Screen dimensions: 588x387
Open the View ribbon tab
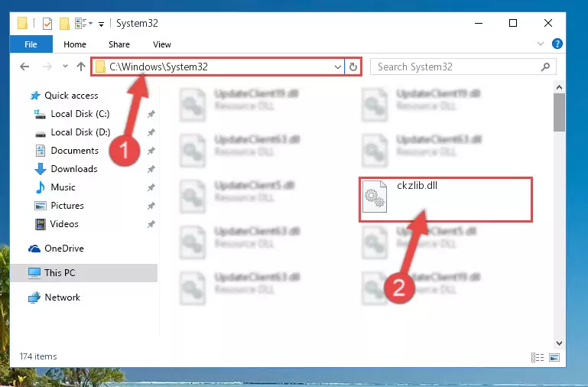pos(161,44)
